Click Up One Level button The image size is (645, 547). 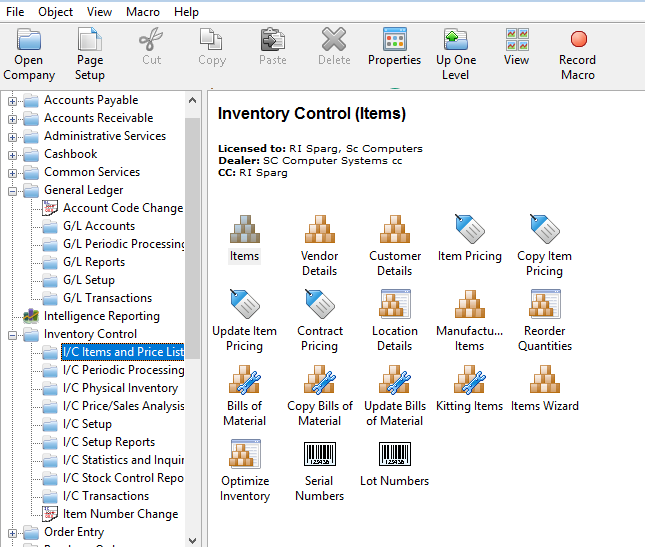(456, 53)
